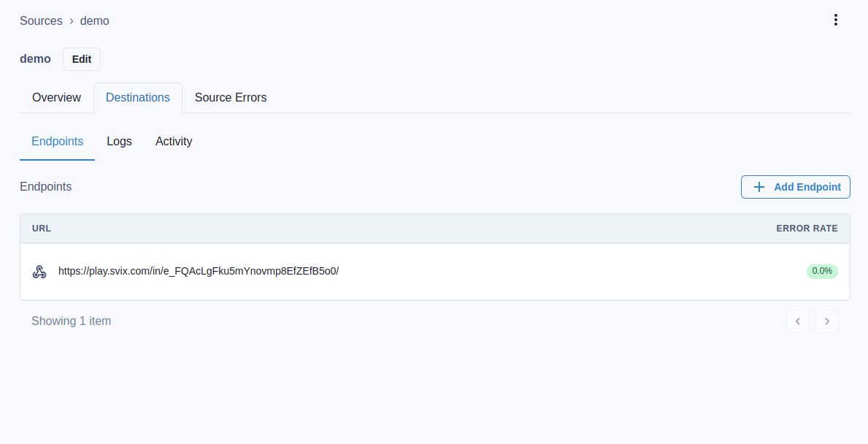
Task: Click the webhook icon beside the endpoint URL
Action: 39,271
